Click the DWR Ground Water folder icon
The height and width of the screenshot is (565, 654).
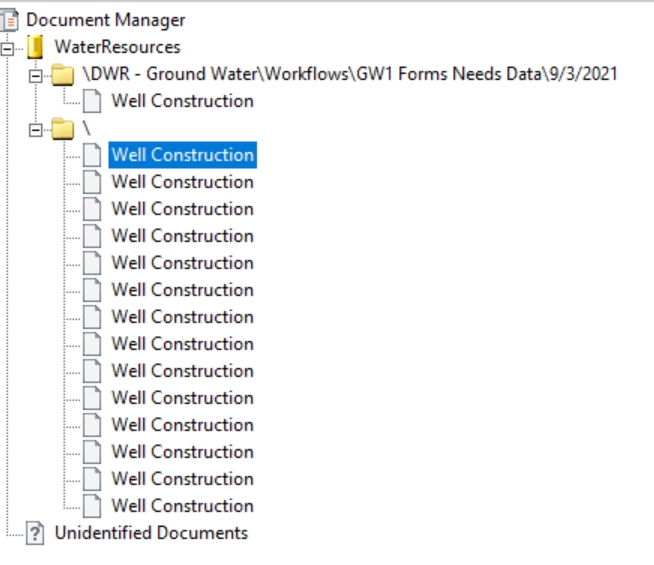point(64,74)
